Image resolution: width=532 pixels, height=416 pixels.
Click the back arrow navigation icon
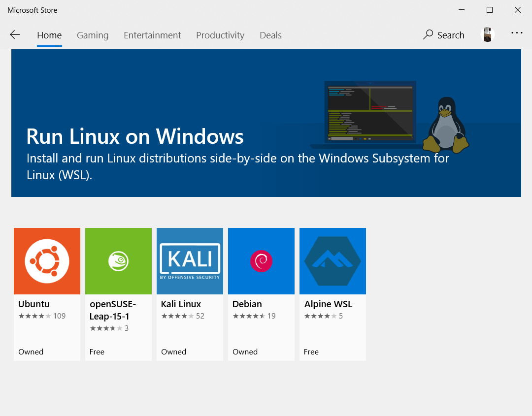pos(15,34)
